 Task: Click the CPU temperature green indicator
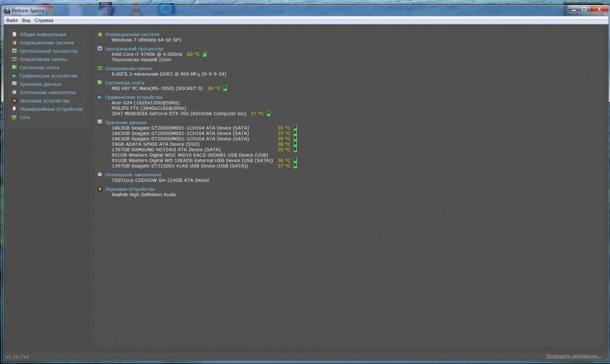point(205,54)
